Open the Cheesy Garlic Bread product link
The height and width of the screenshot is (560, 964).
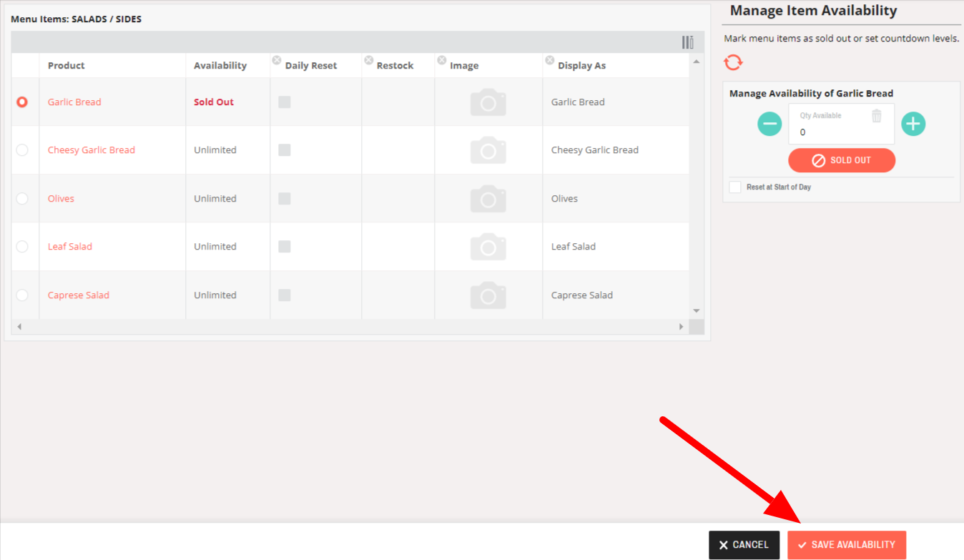(92, 150)
